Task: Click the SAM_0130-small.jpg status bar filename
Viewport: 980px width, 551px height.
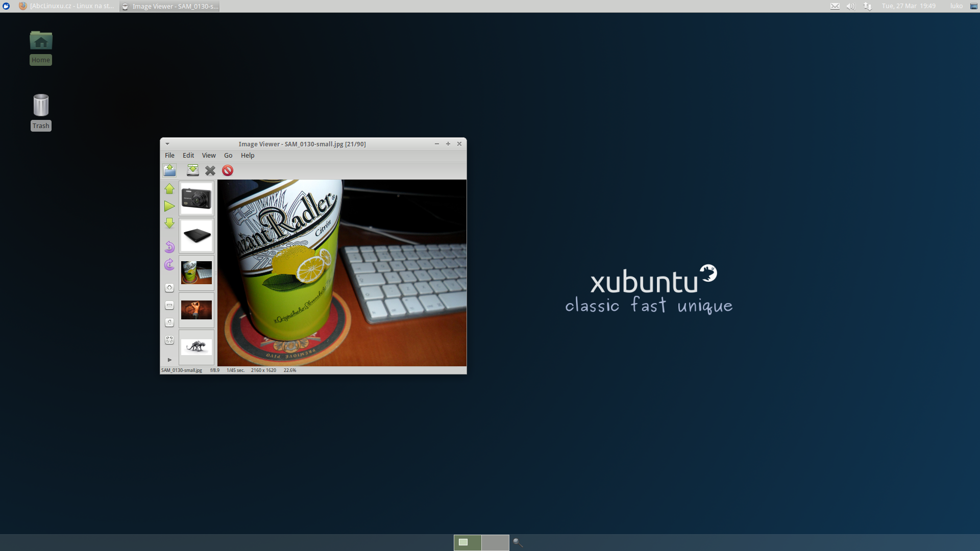Action: [x=182, y=370]
